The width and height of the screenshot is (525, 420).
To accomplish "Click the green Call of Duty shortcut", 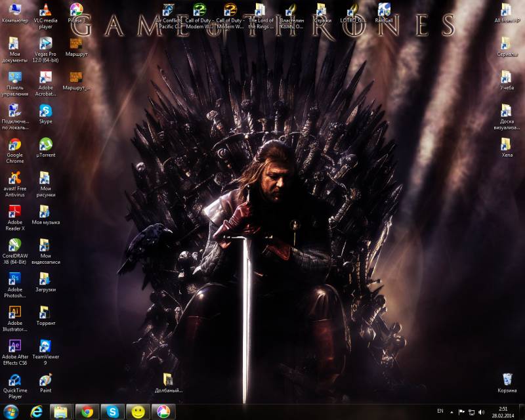I will [x=199, y=16].
